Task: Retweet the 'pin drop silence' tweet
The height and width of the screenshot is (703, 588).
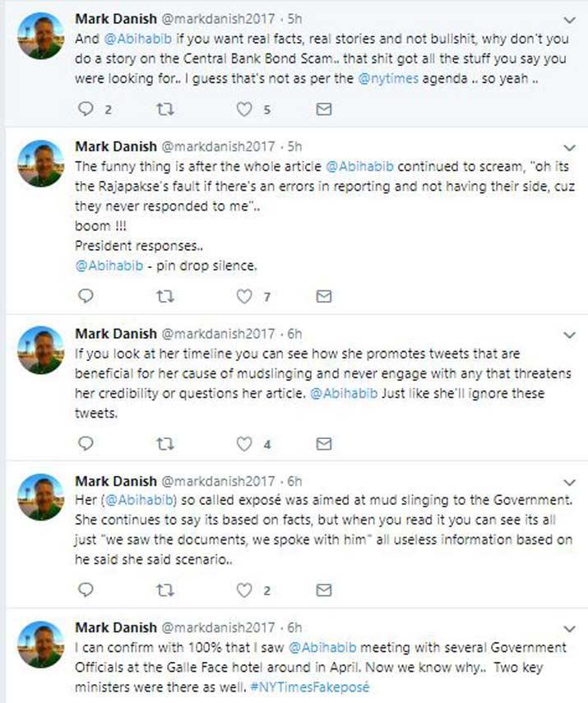Action: (164, 297)
